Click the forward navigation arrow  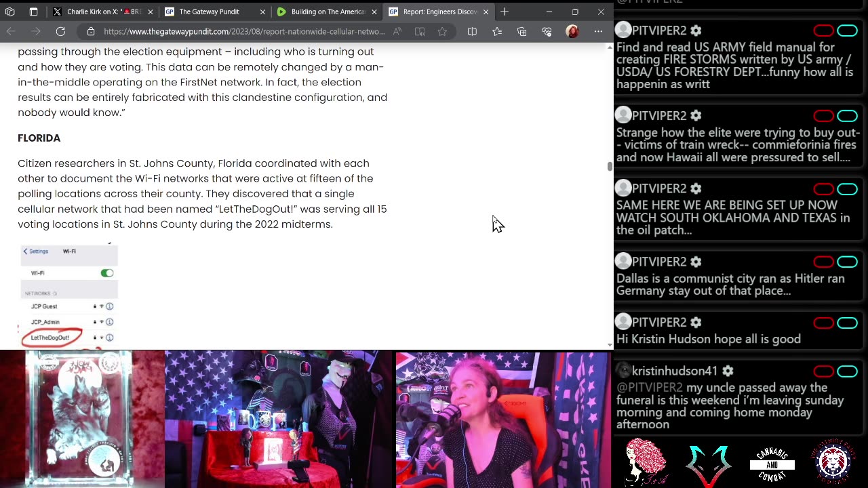point(36,31)
